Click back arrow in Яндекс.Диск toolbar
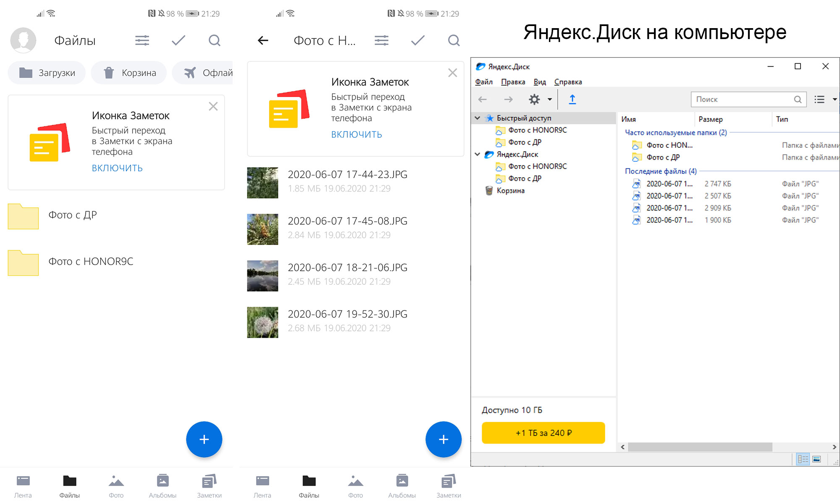 (483, 100)
